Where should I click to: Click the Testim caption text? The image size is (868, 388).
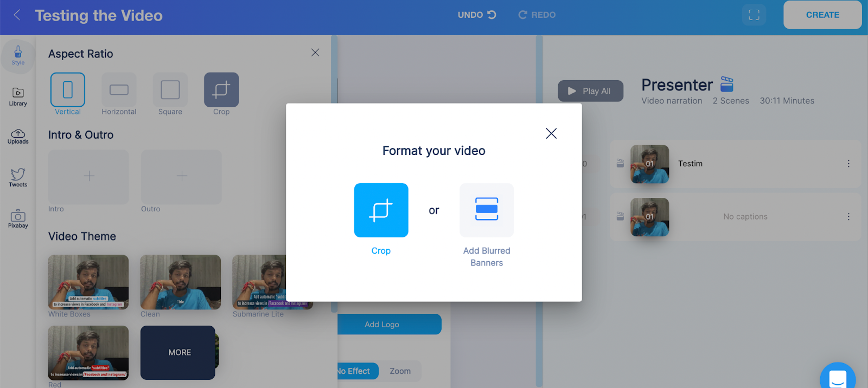[690, 164]
